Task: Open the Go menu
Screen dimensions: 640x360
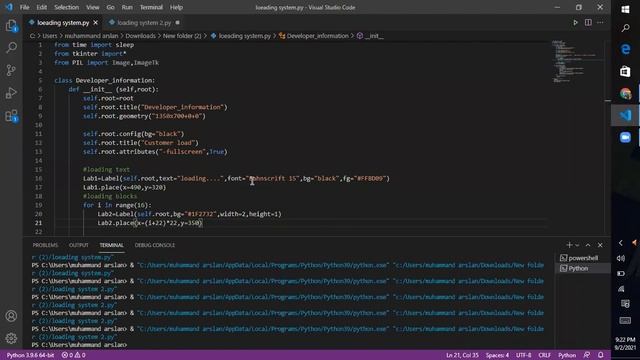Action: point(110,7)
